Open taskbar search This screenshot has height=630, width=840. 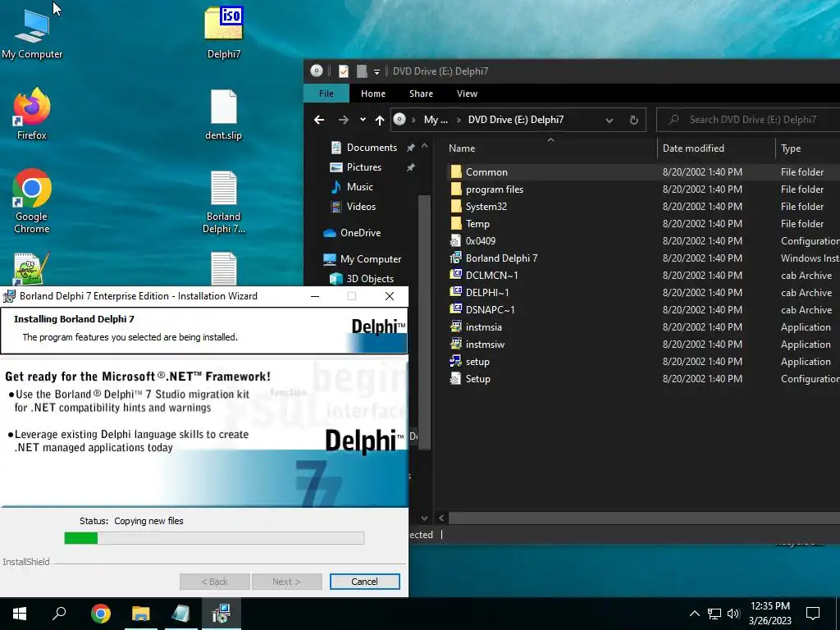59,614
